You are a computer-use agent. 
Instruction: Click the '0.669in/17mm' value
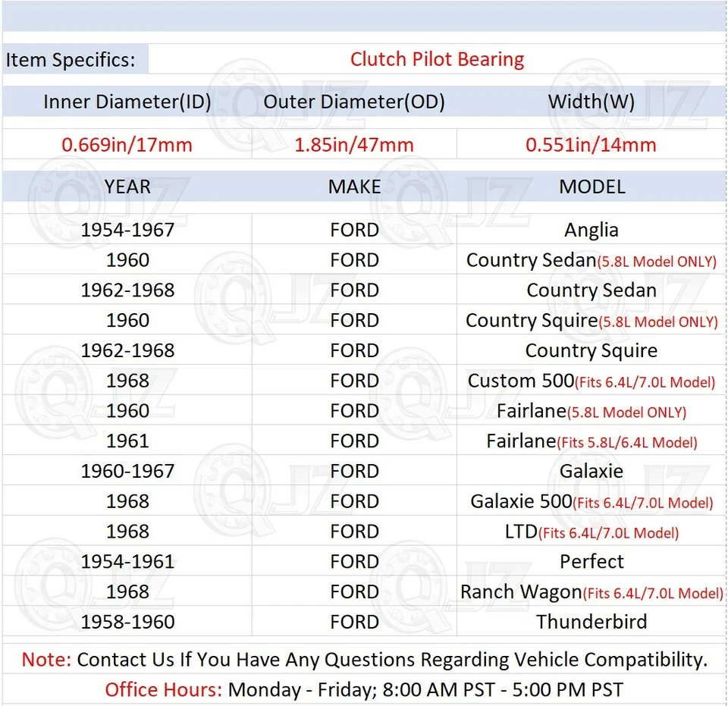(x=127, y=145)
